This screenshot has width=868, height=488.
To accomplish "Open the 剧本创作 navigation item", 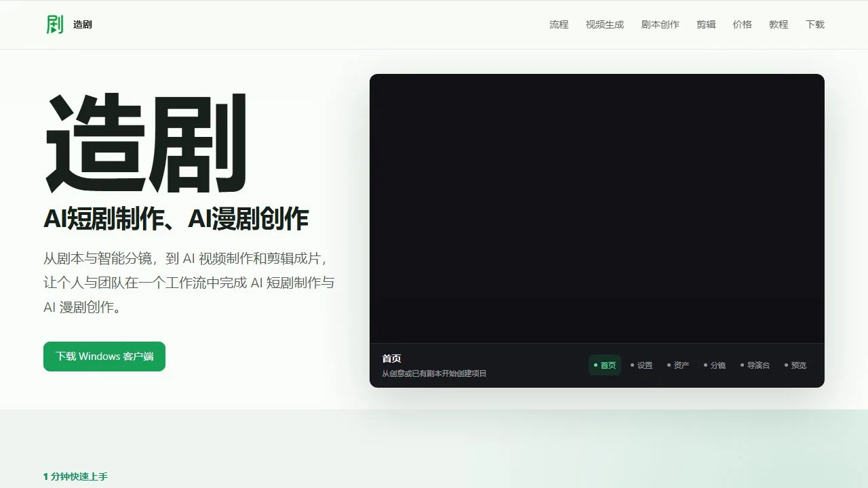I will coord(660,24).
